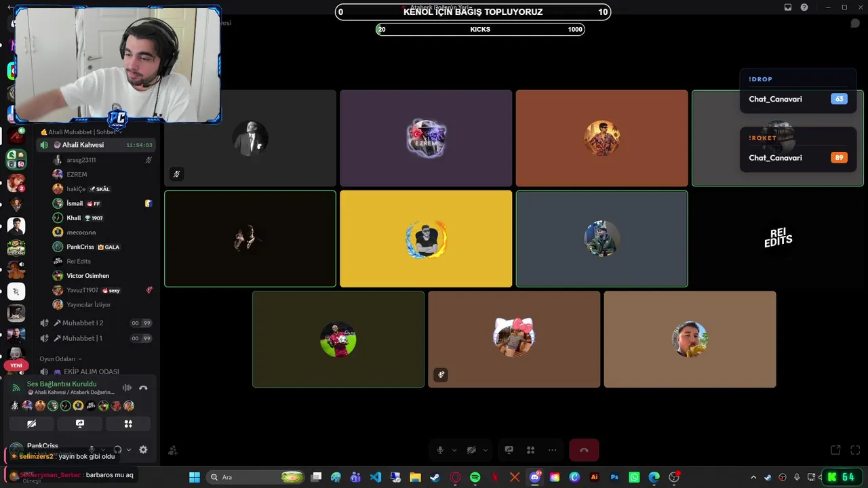Open Discord from the taskbar
Viewport: 868px width, 488px height.
(534, 477)
